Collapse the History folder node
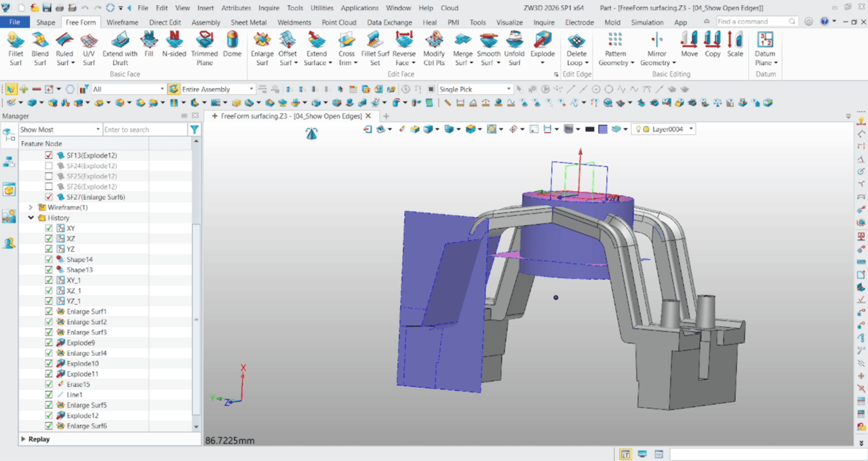 coord(31,218)
